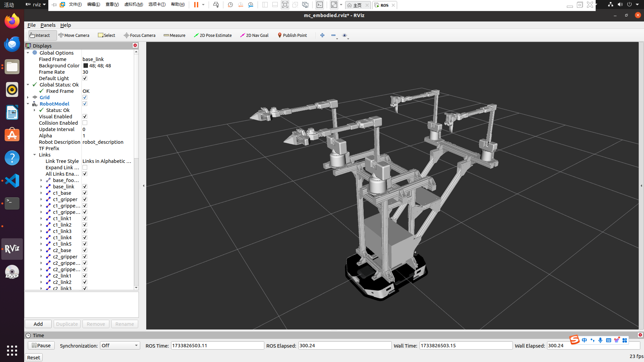This screenshot has width=644, height=362.
Task: Expand the Grid display
Action: pos(28,97)
